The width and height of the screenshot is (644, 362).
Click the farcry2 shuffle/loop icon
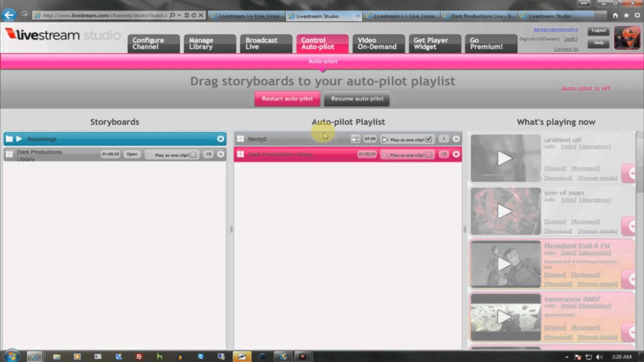tap(355, 139)
